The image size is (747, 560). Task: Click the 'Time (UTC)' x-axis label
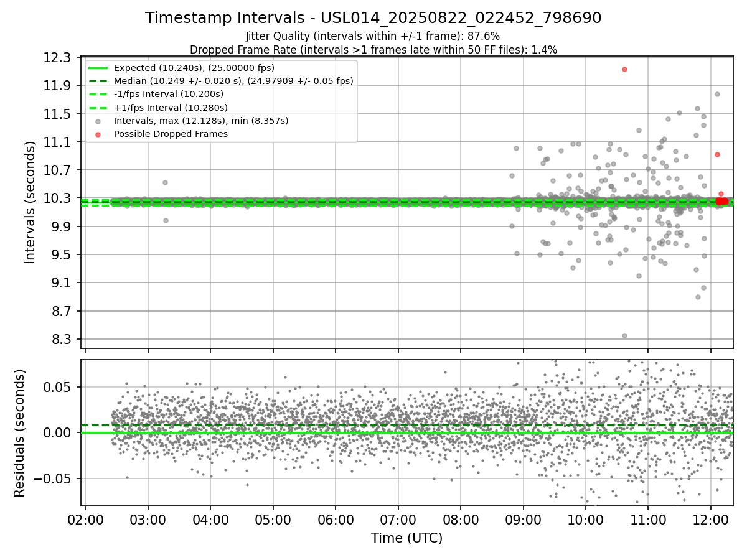pyautogui.click(x=407, y=538)
